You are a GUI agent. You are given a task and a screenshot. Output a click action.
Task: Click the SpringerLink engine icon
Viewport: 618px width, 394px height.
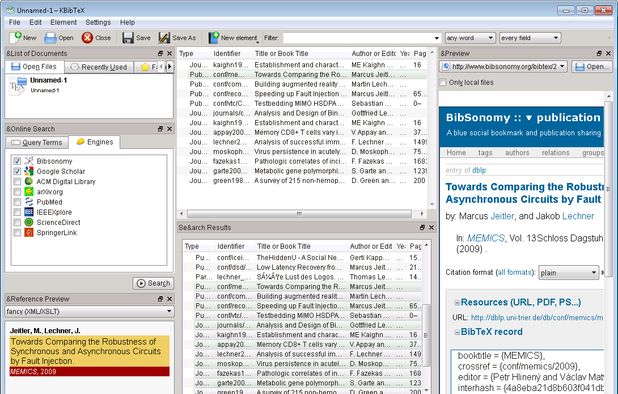[29, 232]
